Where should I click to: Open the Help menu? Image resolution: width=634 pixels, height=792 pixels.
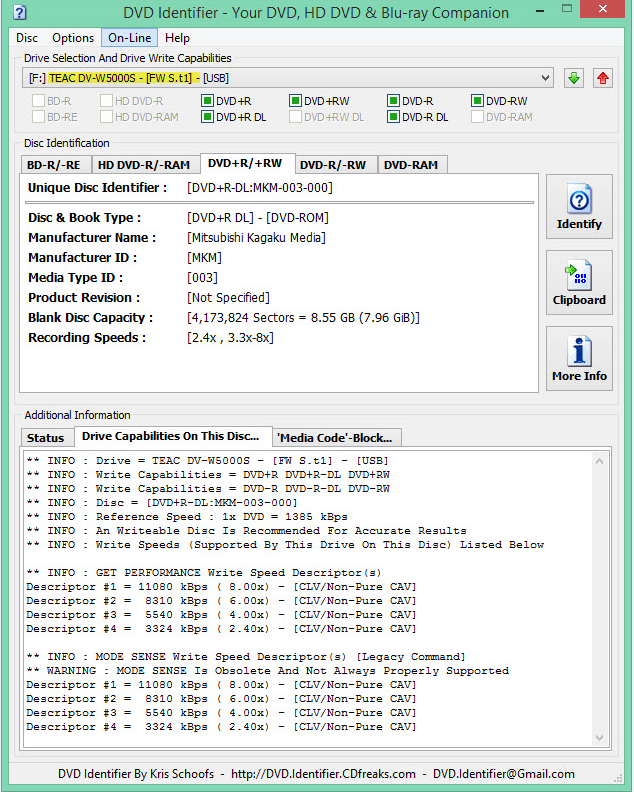[177, 38]
